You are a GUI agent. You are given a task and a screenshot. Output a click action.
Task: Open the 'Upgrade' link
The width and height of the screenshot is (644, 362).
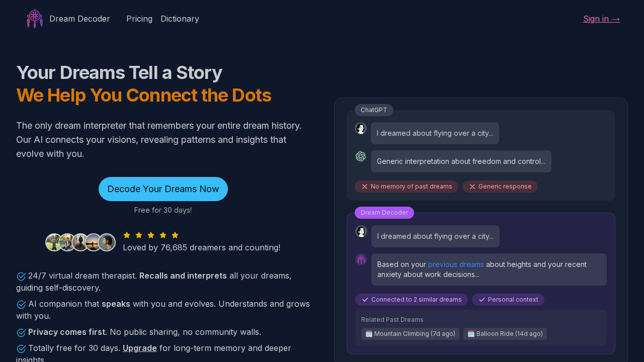139,348
